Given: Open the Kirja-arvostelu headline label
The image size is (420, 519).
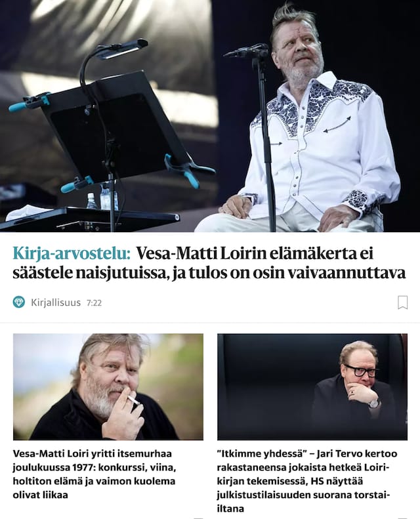Looking at the screenshot, I should tap(72, 254).
